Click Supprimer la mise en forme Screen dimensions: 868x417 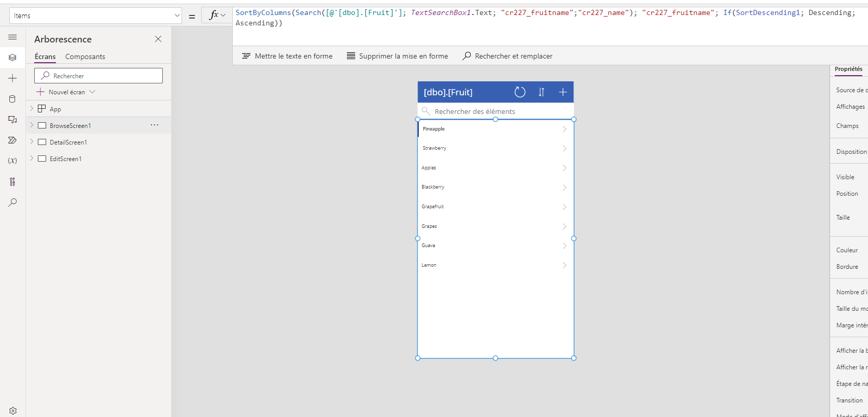click(x=397, y=56)
